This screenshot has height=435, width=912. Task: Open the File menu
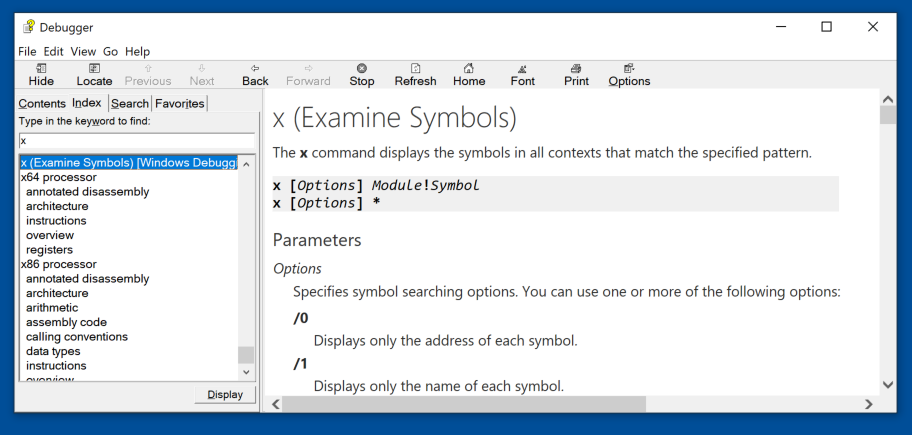click(x=27, y=51)
